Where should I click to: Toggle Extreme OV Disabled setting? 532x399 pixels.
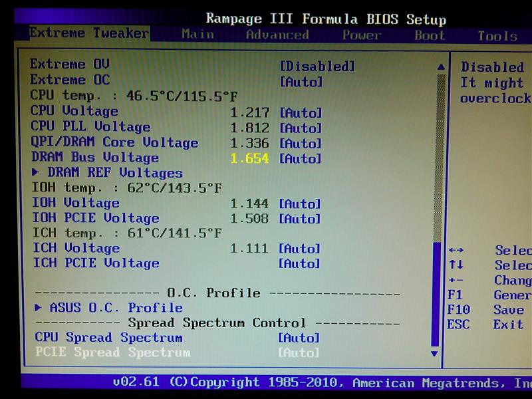(x=317, y=66)
